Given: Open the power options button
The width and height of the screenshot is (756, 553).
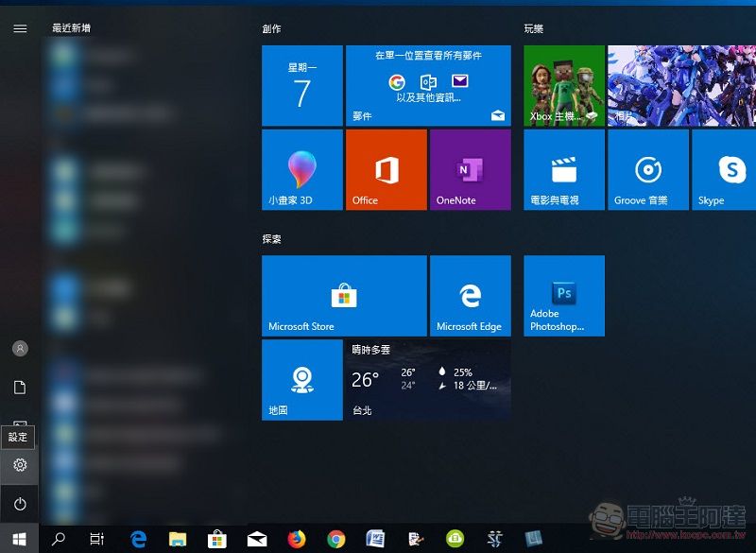Looking at the screenshot, I should point(20,504).
